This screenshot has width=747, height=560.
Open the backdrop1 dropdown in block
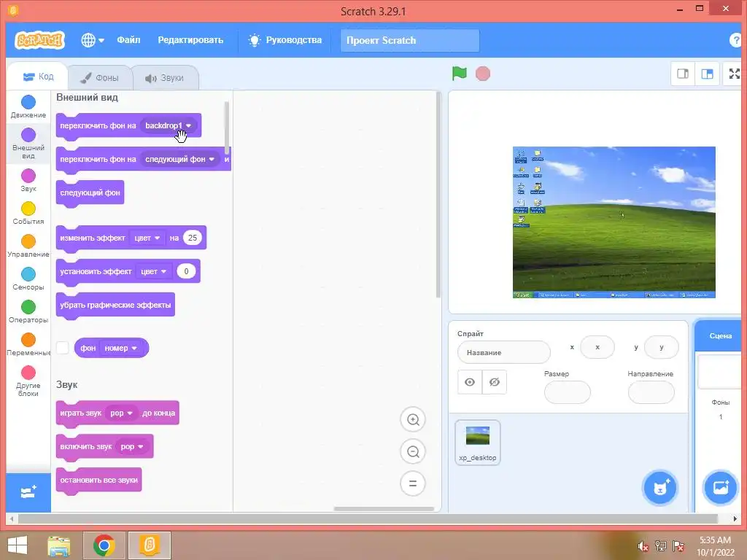click(169, 125)
